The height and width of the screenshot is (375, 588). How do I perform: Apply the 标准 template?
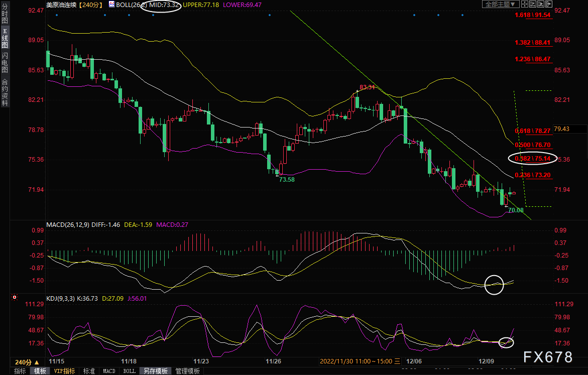[89, 371]
